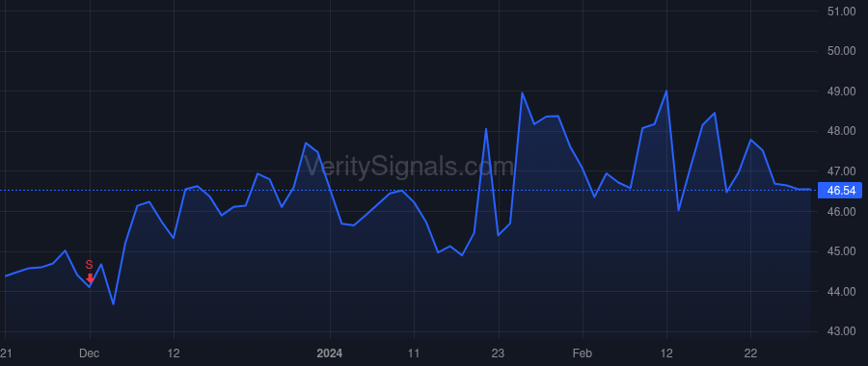The height and width of the screenshot is (366, 868).
Task: Click the 23 date label on time axis
Action: 499,353
